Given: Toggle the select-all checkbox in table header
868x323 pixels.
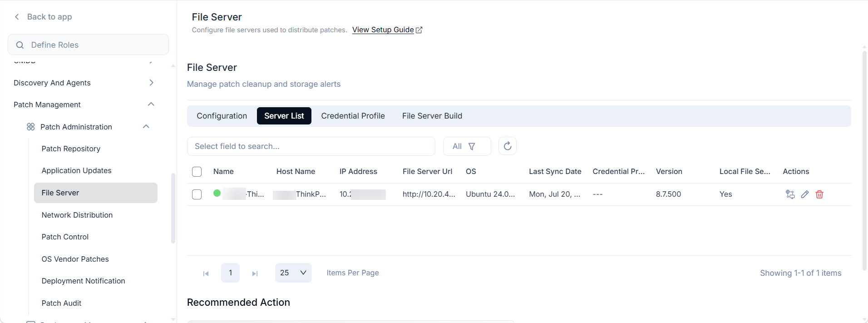Looking at the screenshot, I should pos(197,172).
